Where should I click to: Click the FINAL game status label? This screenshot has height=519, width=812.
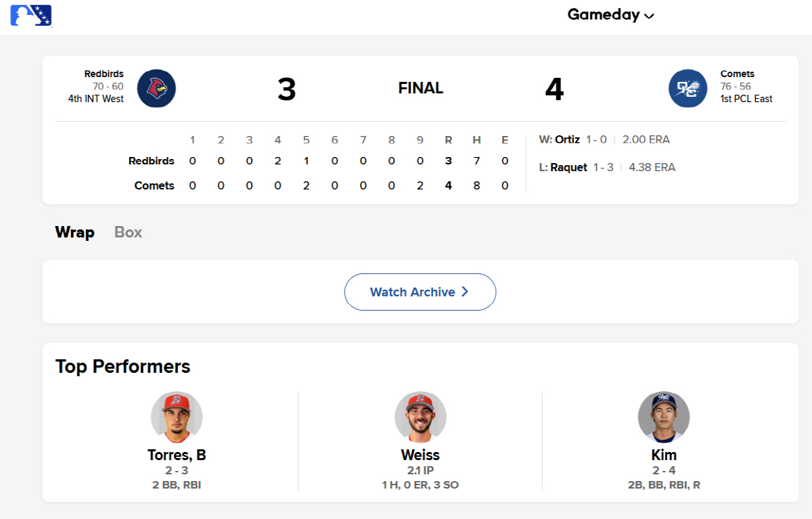421,88
